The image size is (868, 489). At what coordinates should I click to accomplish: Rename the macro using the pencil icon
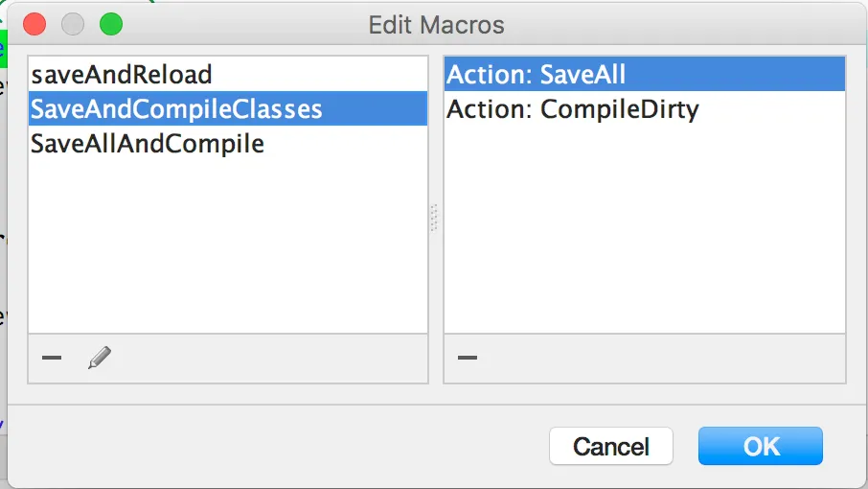tap(99, 359)
